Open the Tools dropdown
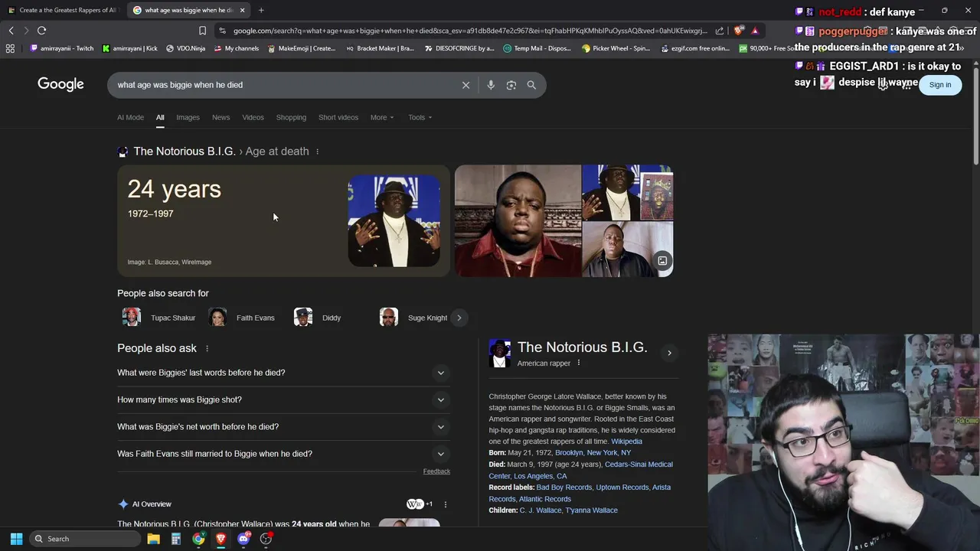Screen dimensions: 980x551 tap(420, 117)
